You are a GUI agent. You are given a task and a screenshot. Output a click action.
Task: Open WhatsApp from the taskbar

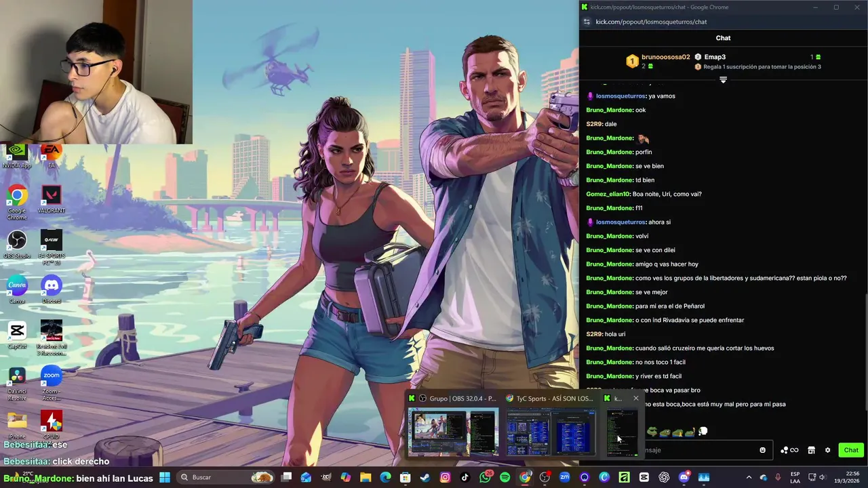click(x=485, y=477)
